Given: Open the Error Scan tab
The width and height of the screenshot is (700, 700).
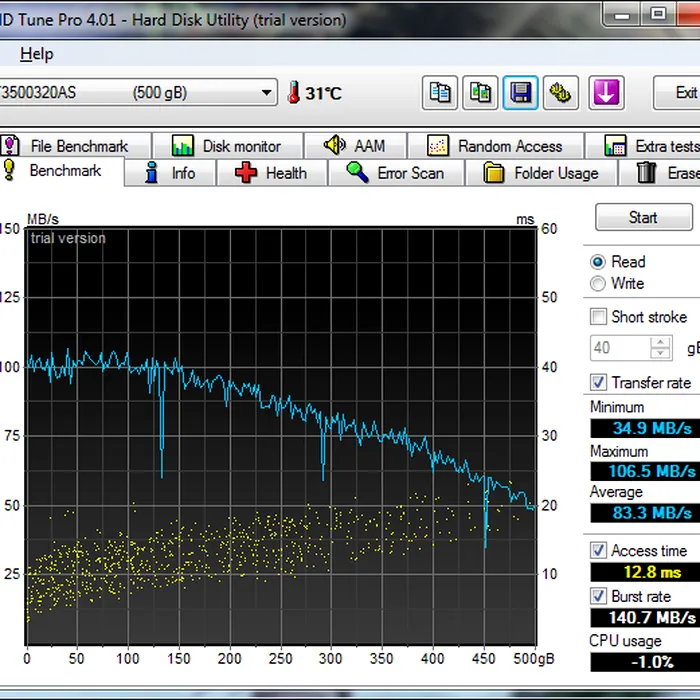Looking at the screenshot, I should tap(396, 172).
